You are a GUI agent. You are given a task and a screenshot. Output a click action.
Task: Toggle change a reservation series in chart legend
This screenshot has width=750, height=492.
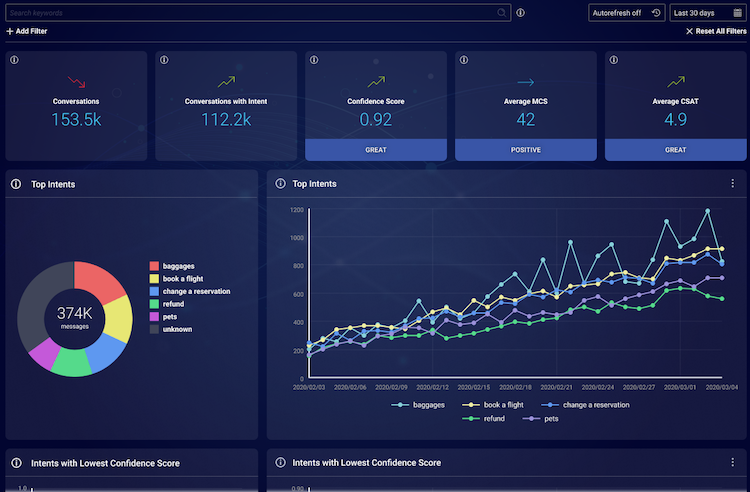point(585,405)
